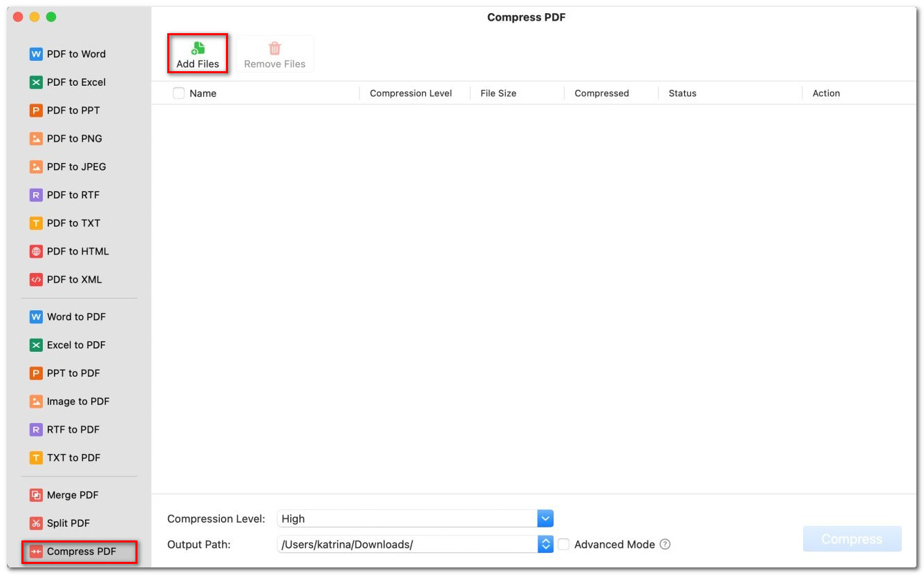Viewport: 924px width, 575px height.
Task: Click the PDF to Word icon
Action: [x=36, y=54]
